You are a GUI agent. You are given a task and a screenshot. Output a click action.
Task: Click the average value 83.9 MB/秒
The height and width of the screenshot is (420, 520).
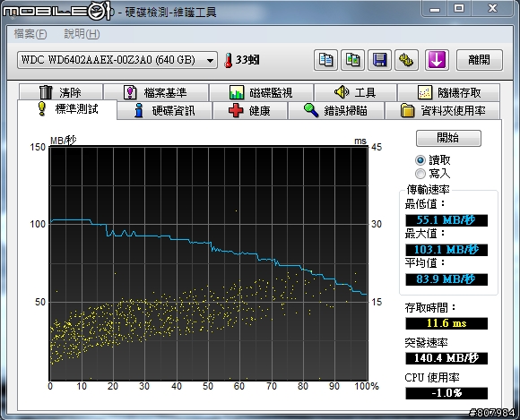[446, 279]
